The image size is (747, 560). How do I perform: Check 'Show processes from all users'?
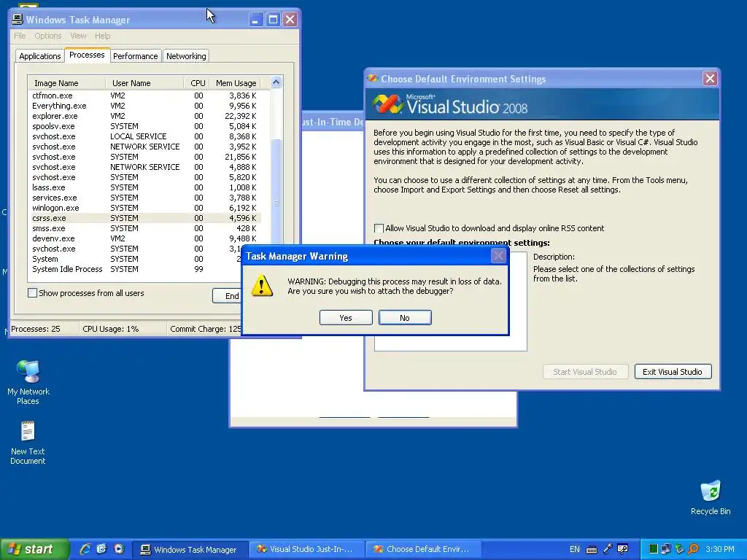click(32, 293)
